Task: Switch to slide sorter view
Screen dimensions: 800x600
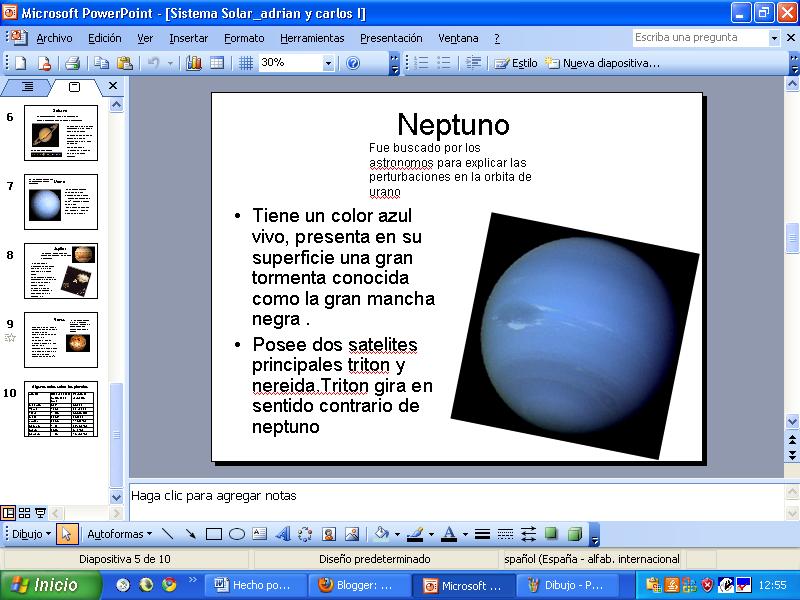Action: (x=24, y=512)
